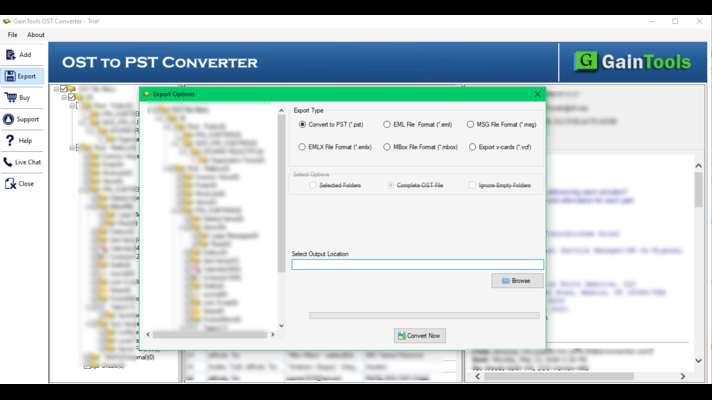Click the conversion progress bar

click(424, 316)
